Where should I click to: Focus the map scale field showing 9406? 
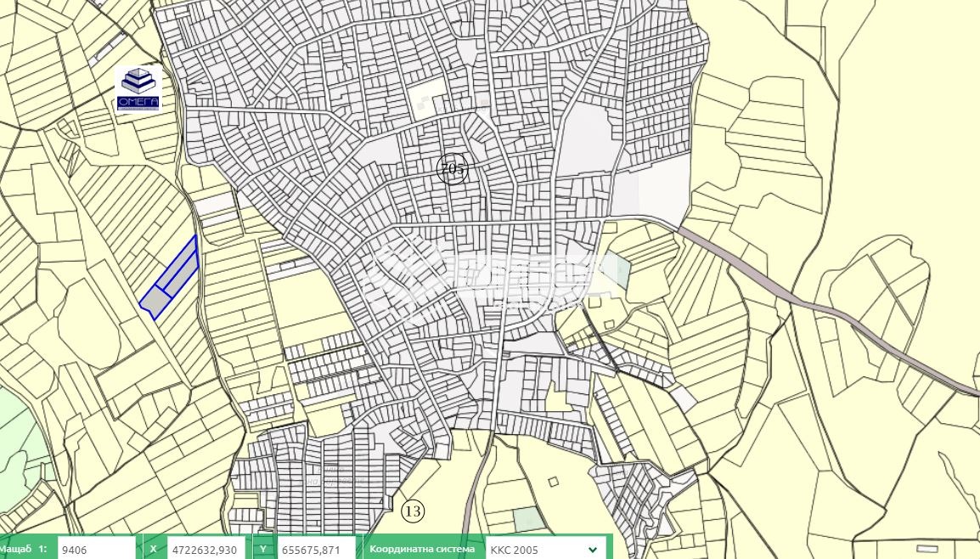[x=95, y=549]
